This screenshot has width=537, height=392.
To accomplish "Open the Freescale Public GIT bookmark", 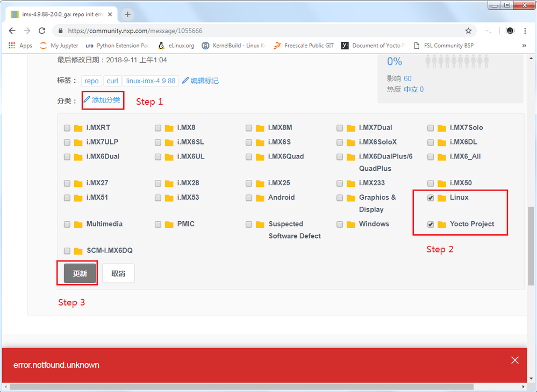I will pyautogui.click(x=303, y=46).
